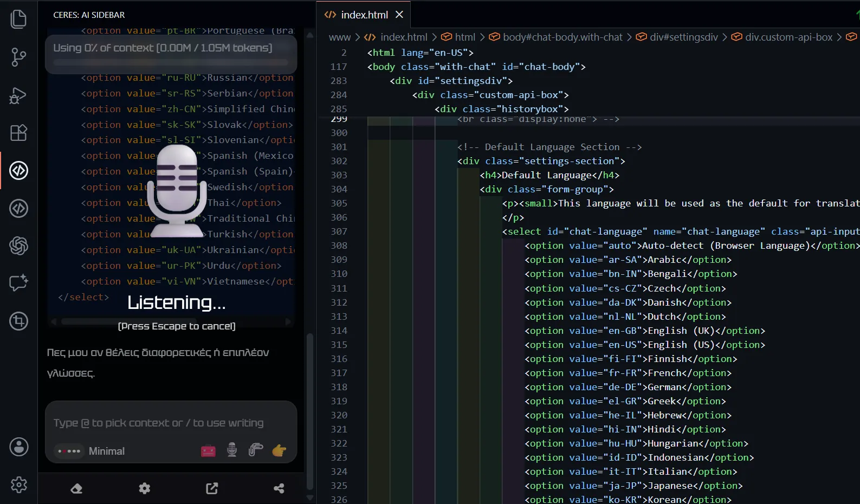Open the crop-frame icon panel in activity bar
The width and height of the screenshot is (860, 504).
click(x=19, y=321)
